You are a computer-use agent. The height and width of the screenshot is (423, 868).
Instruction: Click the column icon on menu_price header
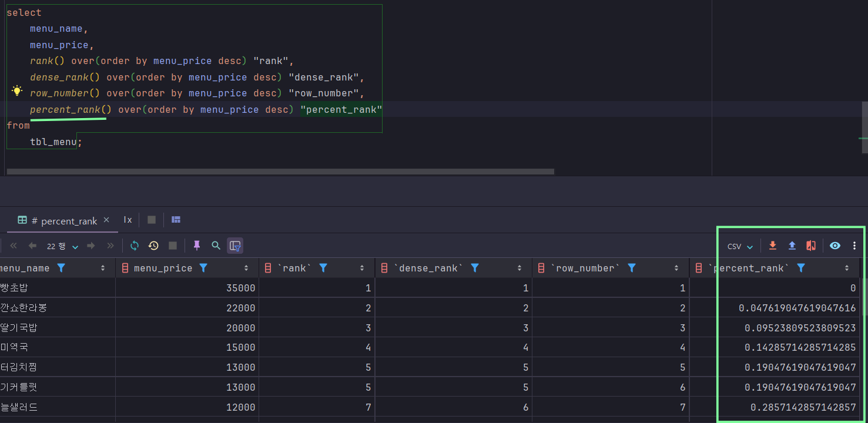(125, 268)
